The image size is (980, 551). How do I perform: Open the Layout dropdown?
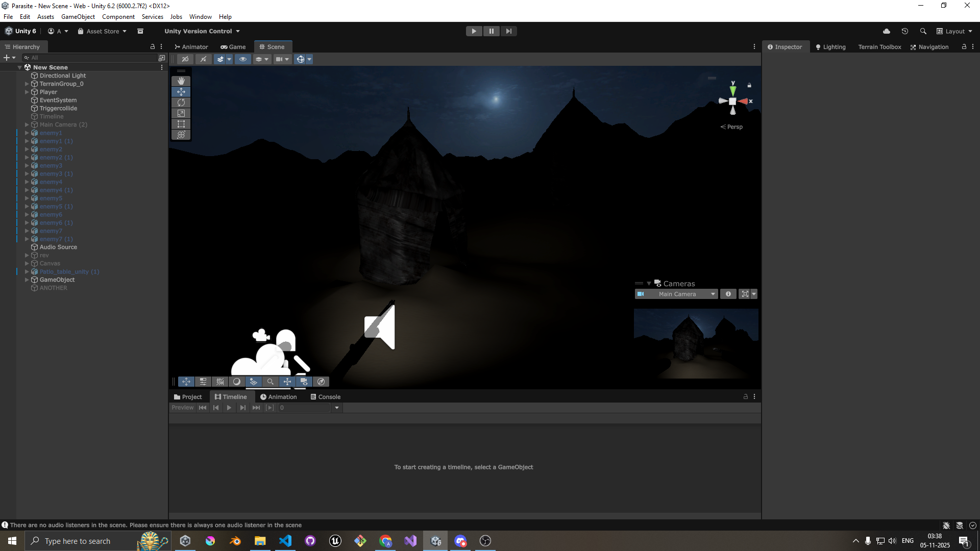(954, 31)
